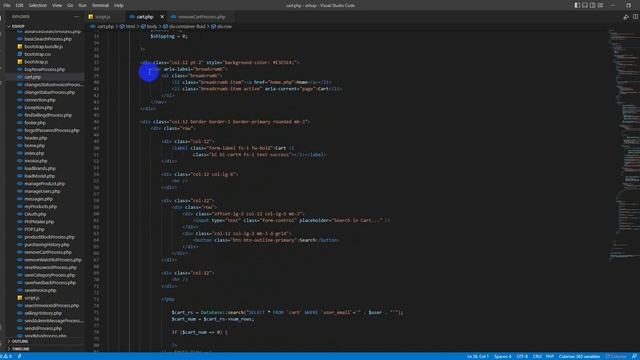Open loadBrands.php in Explorer

click(40, 168)
